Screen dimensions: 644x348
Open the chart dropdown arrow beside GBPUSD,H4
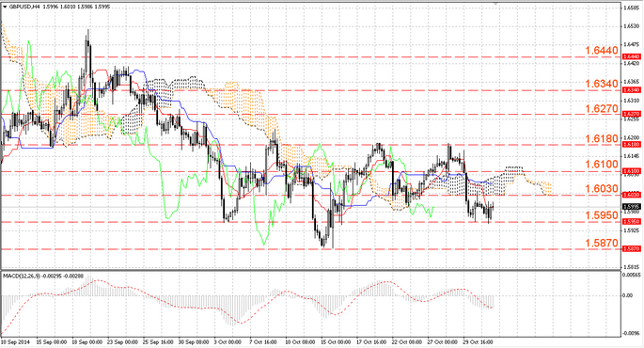pyautogui.click(x=5, y=7)
